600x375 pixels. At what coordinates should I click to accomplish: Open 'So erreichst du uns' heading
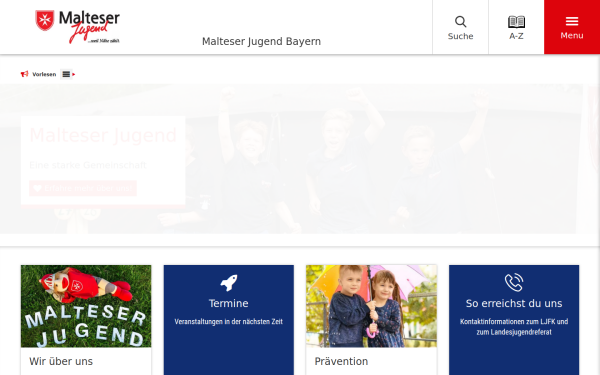click(x=514, y=303)
